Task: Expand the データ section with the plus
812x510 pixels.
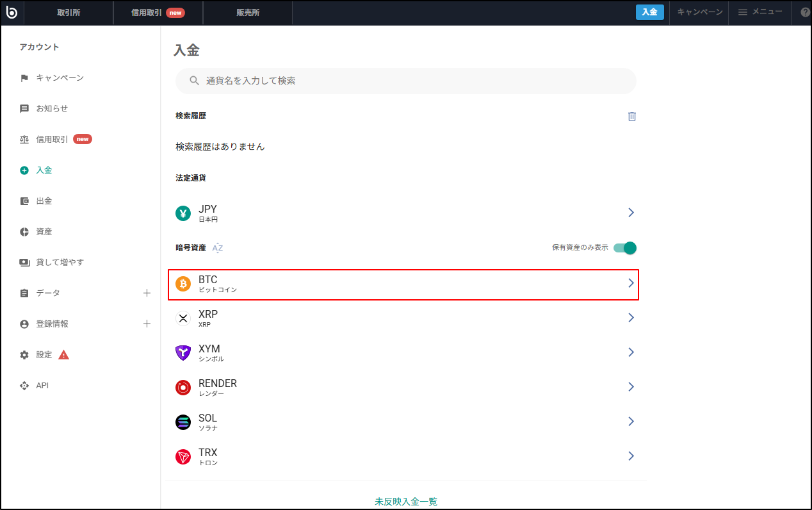Action: (147, 293)
